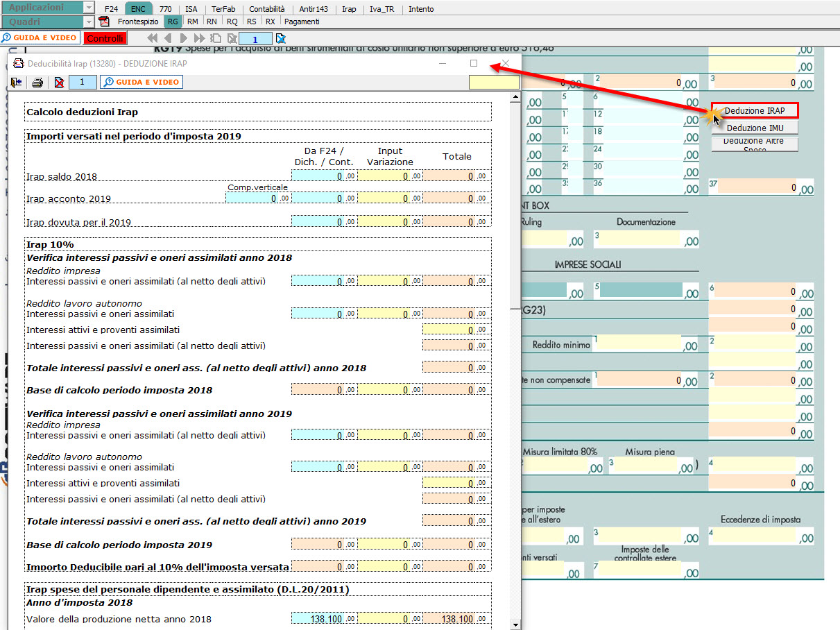
Task: Click the dialog scrollbar down arrow
Action: coord(515,624)
